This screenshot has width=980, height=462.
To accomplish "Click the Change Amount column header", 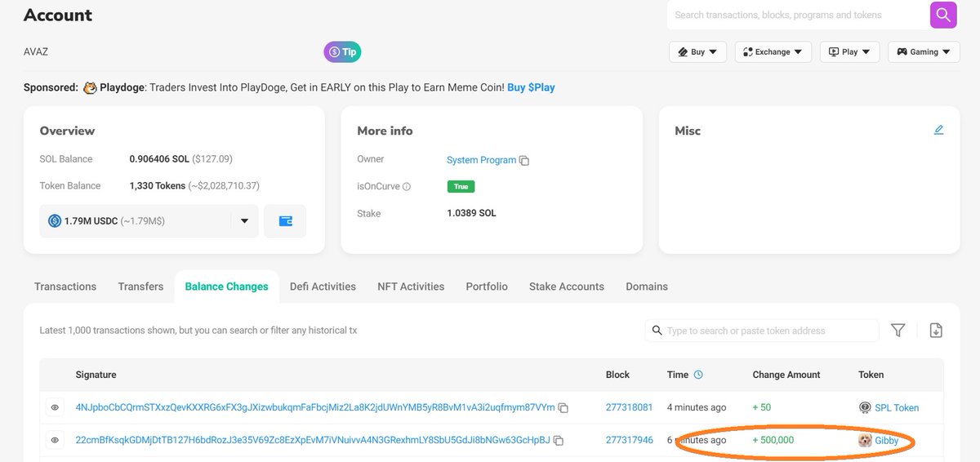I will 786,375.
